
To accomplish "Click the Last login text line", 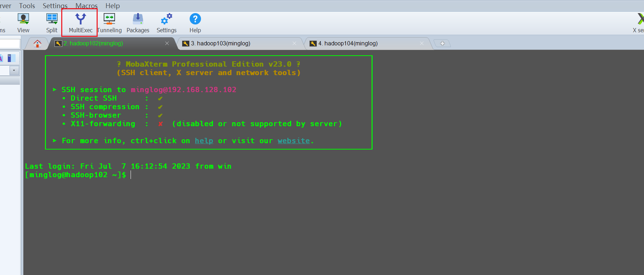I will (128, 166).
